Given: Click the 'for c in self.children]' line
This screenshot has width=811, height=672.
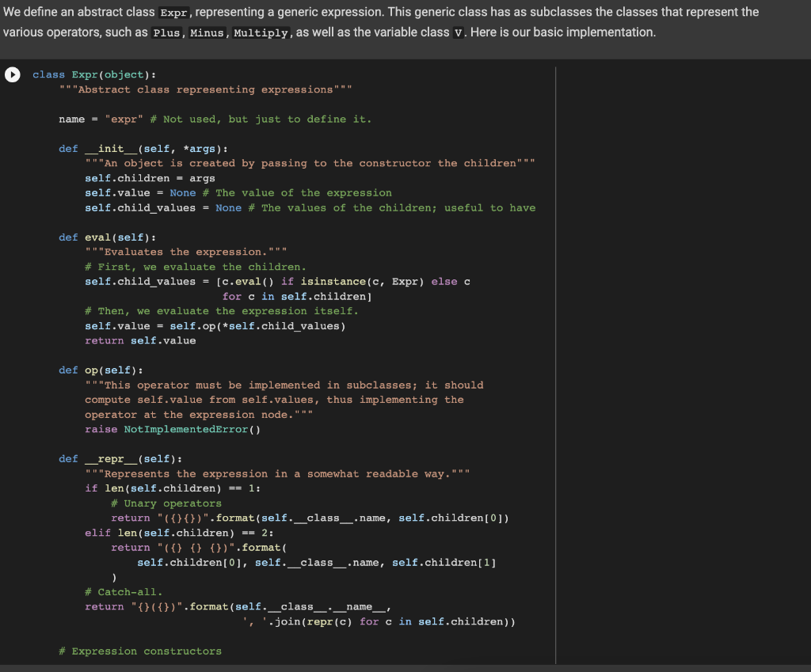Looking at the screenshot, I should click(x=297, y=297).
